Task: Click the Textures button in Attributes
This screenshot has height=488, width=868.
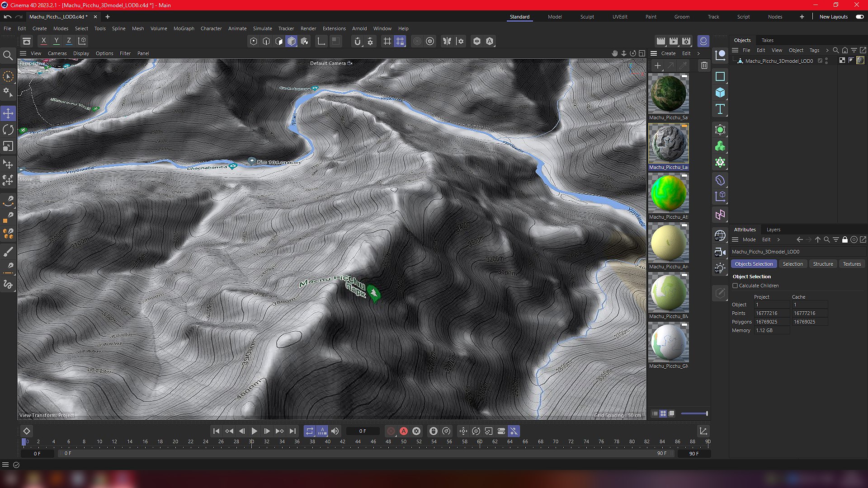Action: pos(852,264)
